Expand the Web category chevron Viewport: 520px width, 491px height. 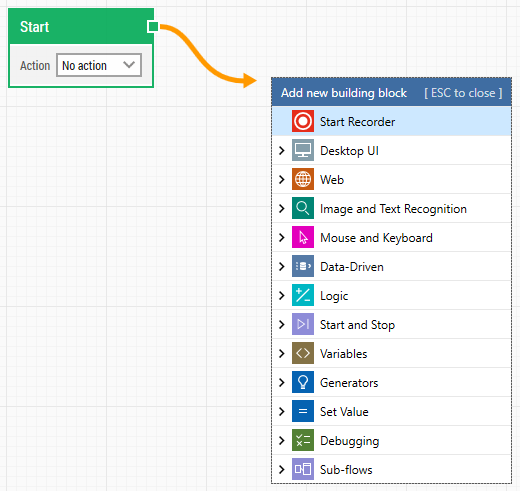click(282, 179)
